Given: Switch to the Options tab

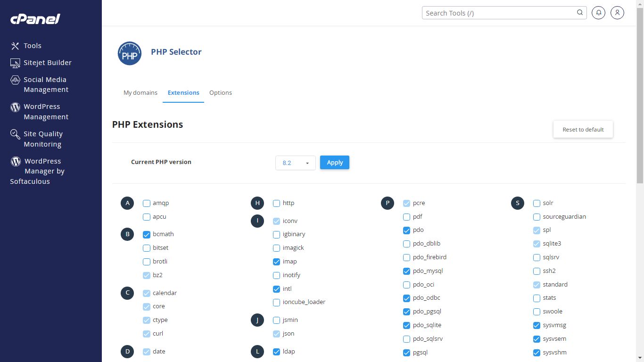Looking at the screenshot, I should [x=221, y=92].
